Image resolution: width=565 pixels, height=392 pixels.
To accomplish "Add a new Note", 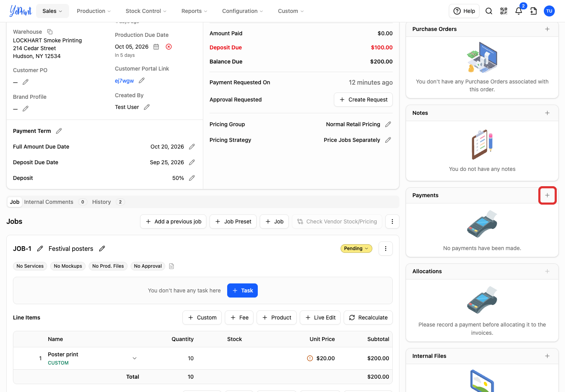I will [x=547, y=113].
